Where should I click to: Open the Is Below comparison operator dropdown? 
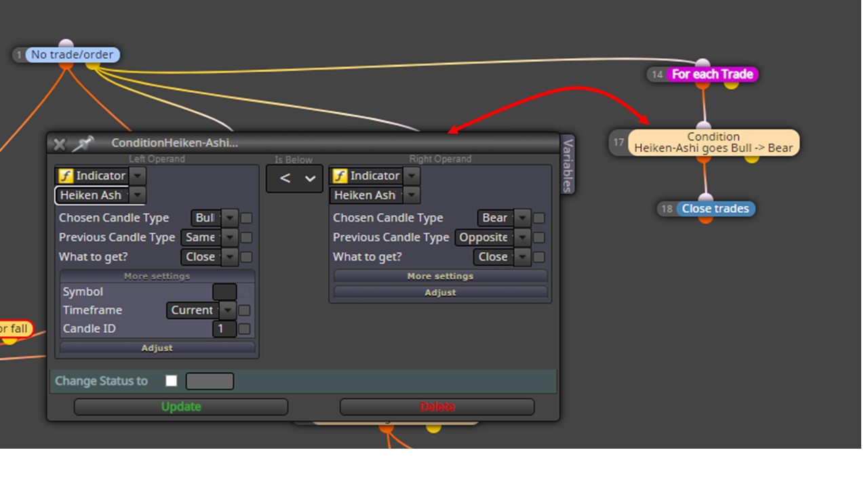click(x=294, y=178)
